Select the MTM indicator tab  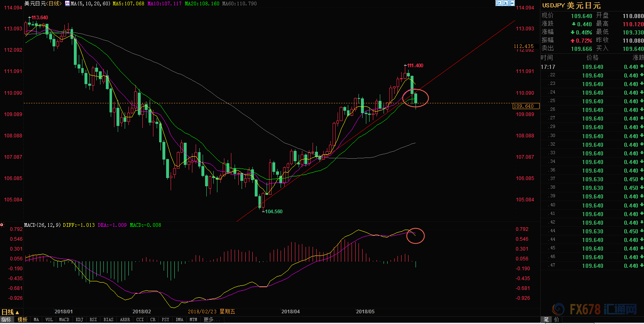tap(194, 319)
